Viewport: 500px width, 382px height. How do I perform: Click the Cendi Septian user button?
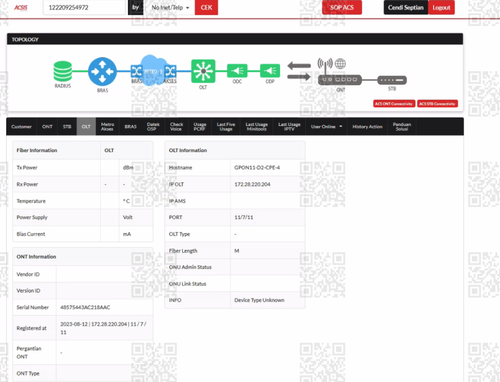[406, 7]
